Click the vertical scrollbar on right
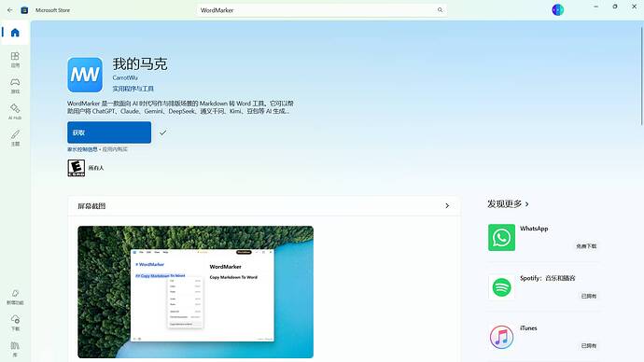 (x=641, y=76)
